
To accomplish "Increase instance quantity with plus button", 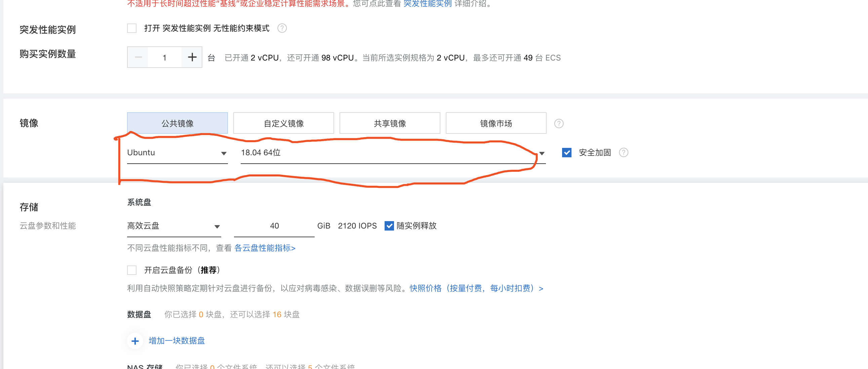I will (192, 57).
